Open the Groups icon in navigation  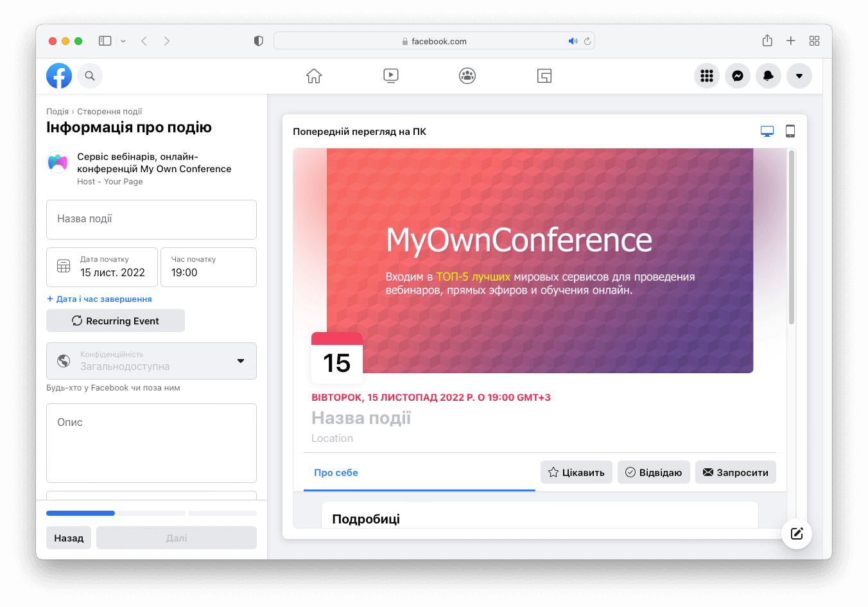[x=467, y=76]
